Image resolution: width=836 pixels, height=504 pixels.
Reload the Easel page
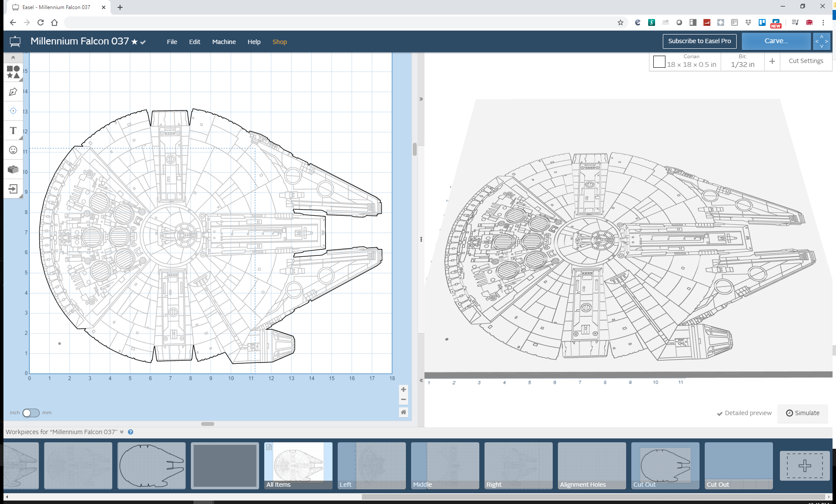41,22
